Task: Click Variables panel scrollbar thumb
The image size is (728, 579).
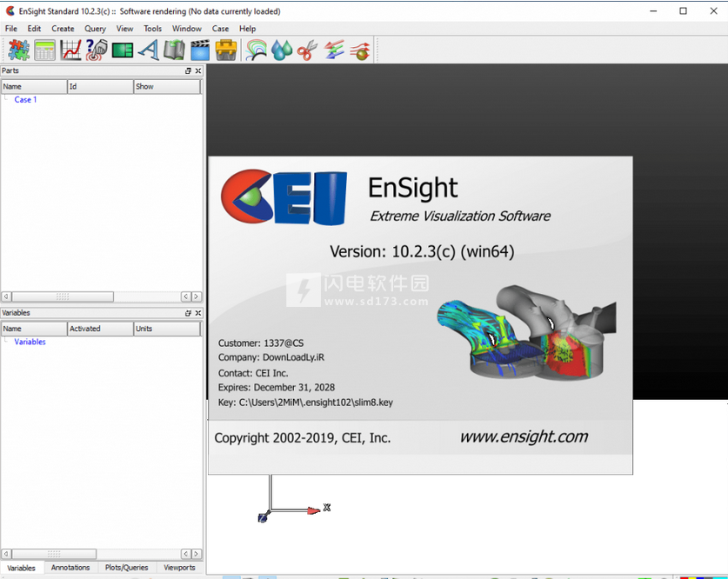Action: click(54, 554)
